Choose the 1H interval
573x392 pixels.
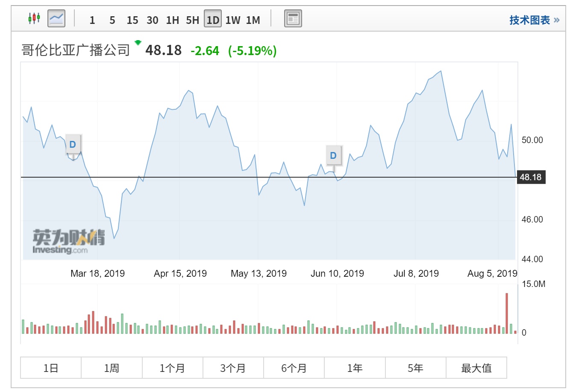coord(173,20)
